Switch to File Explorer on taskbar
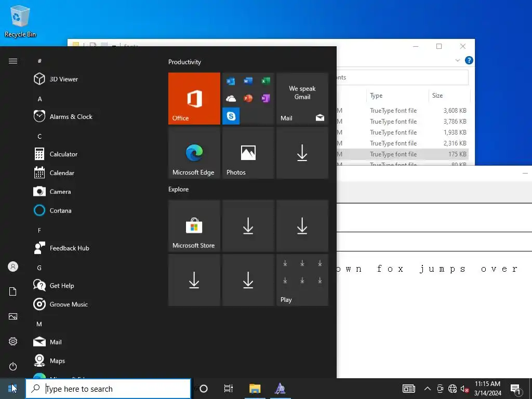The width and height of the screenshot is (532, 399). pyautogui.click(x=255, y=389)
